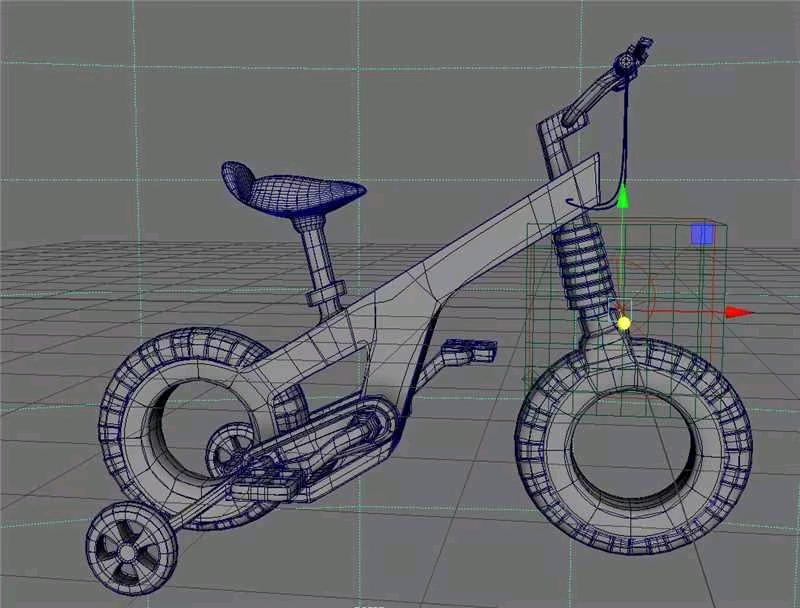Click the red X-axis move arrow
The image size is (800, 608).
[739, 312]
